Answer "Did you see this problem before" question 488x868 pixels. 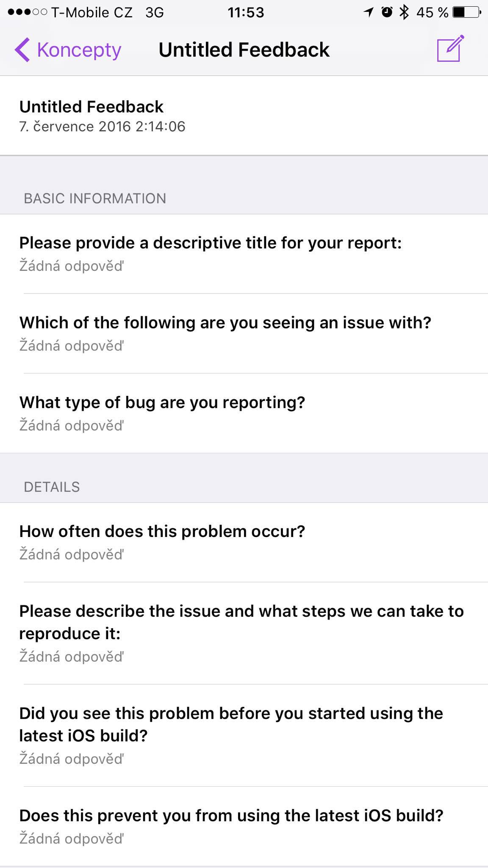(244, 735)
